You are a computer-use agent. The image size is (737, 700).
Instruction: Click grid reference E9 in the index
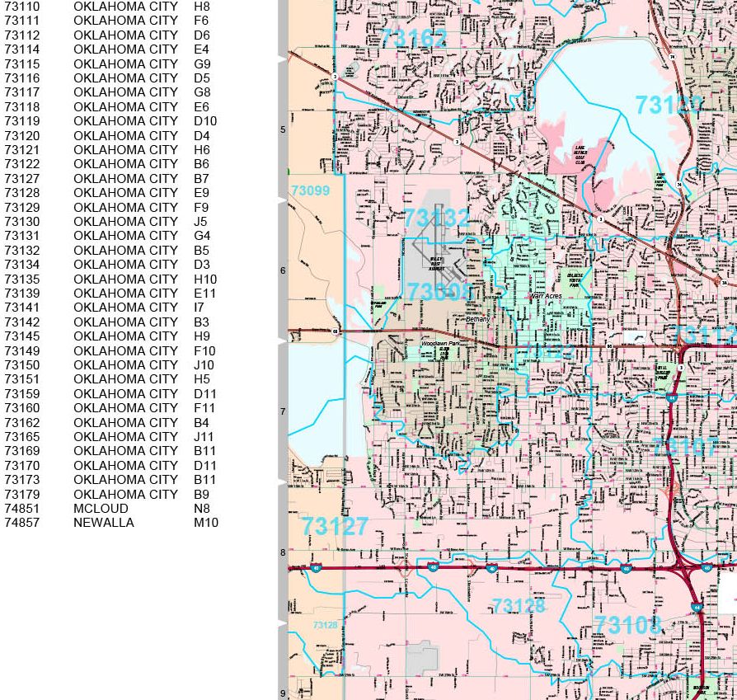pos(201,193)
